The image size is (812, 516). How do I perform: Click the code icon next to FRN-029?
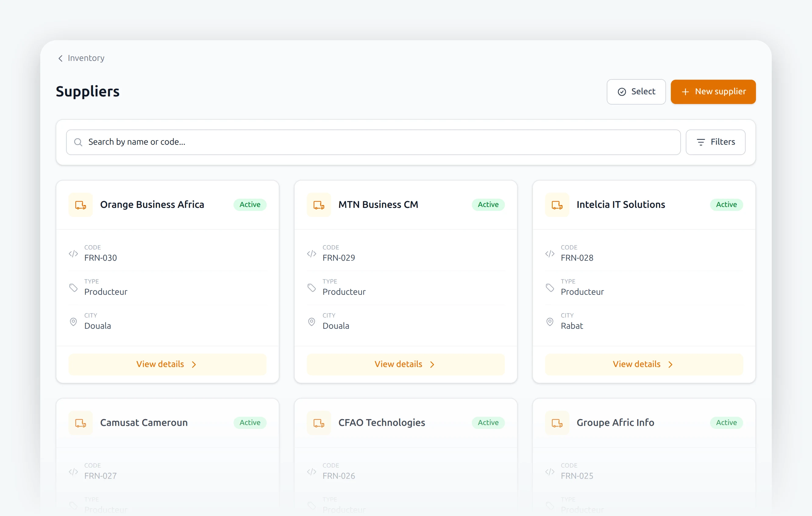tap(312, 253)
